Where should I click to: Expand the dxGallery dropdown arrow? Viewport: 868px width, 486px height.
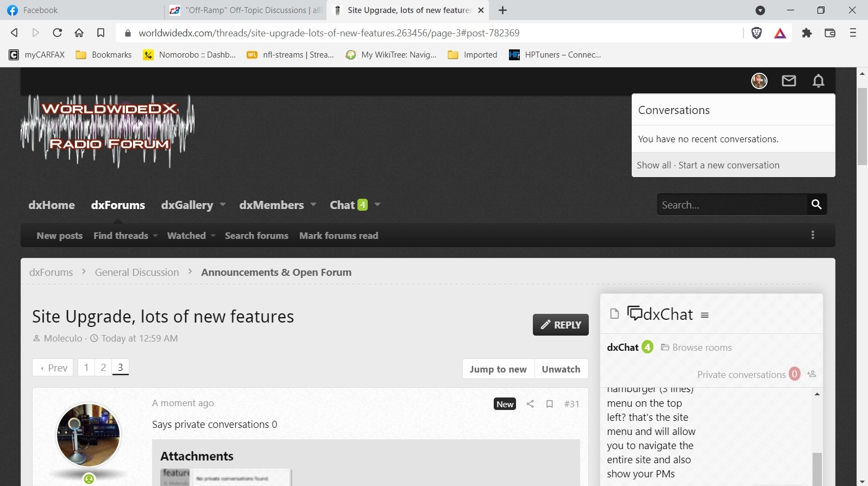(223, 205)
